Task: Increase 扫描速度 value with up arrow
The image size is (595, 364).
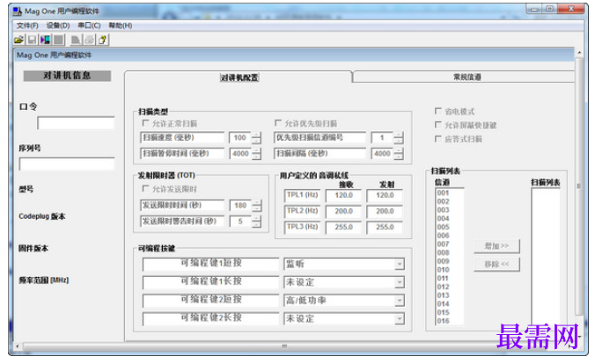Action: (256, 135)
